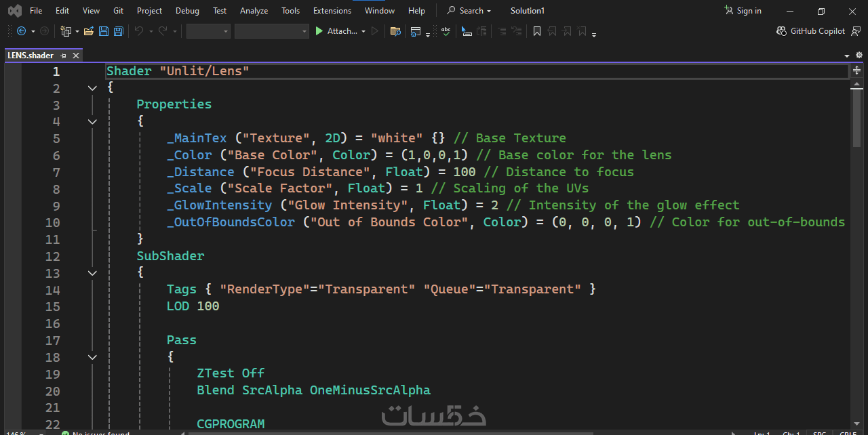Collapse the SubShader block at line 13
The height and width of the screenshot is (435, 868).
92,273
